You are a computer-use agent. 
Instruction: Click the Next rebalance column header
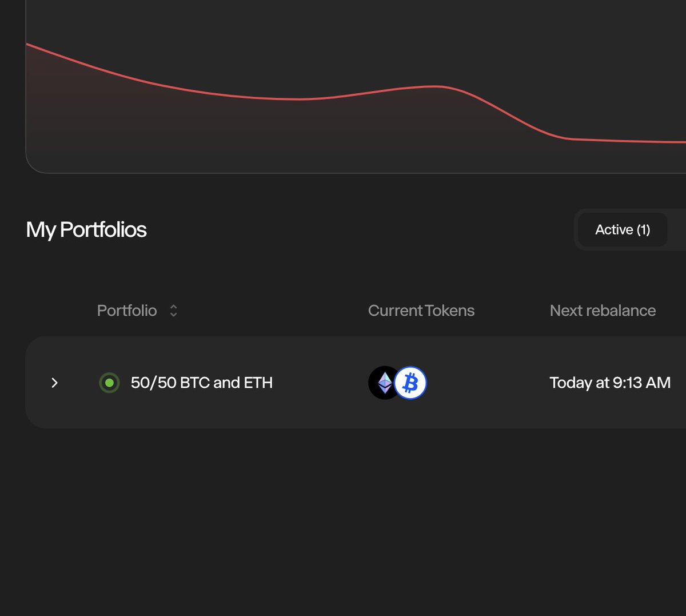click(x=603, y=311)
